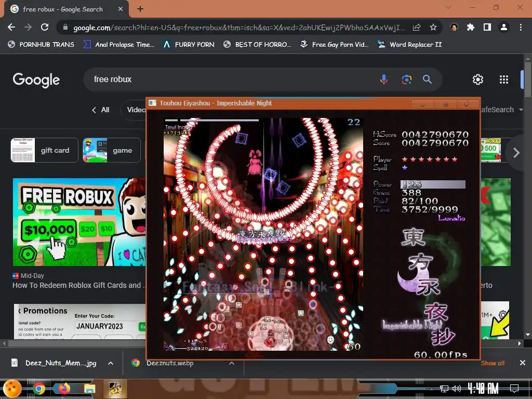Open the Roblox Promotions code image
This screenshot has height=399, width=532.
(x=79, y=321)
